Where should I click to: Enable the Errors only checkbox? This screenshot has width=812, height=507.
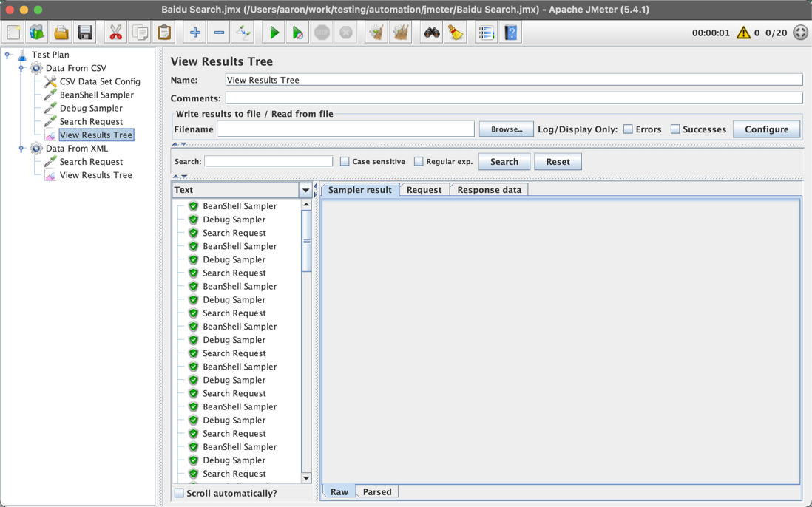pos(628,129)
